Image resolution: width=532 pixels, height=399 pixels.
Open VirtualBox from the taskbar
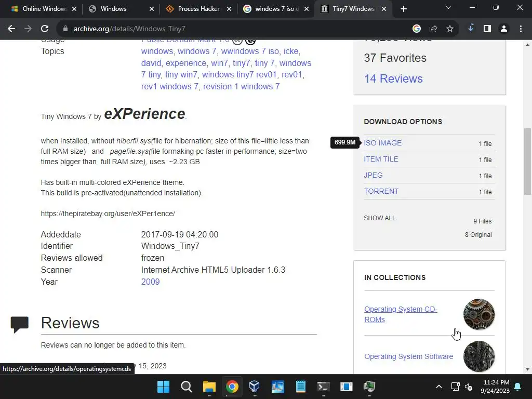(255, 387)
